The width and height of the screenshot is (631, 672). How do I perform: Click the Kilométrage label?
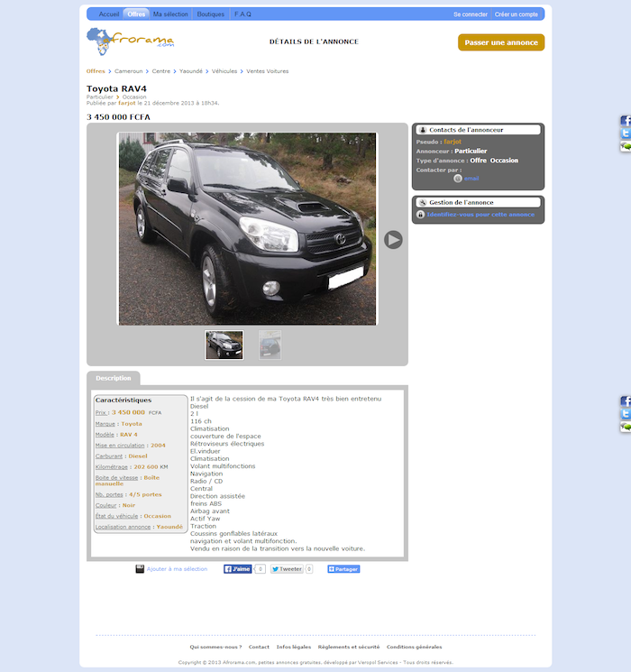pos(112,466)
